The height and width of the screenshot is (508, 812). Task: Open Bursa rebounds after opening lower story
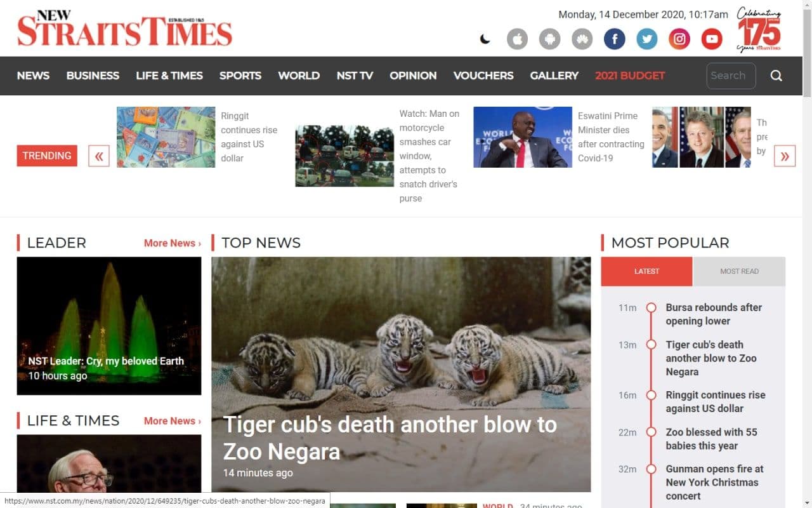[x=714, y=314]
